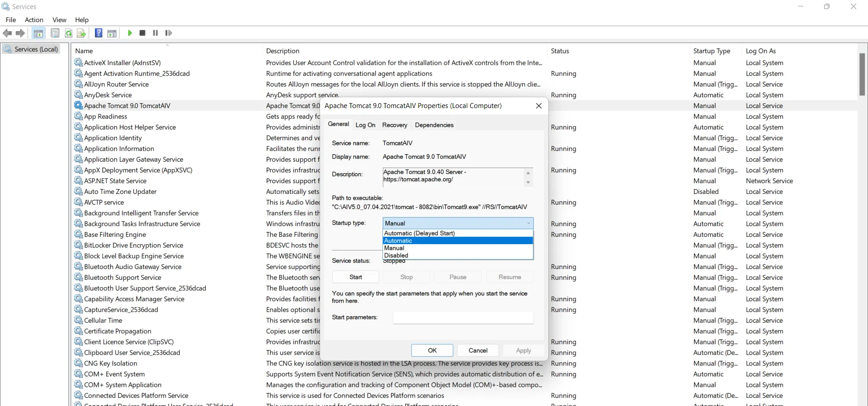This screenshot has height=406, width=868.
Task: Click gear icon beside CNG Key Isolation
Action: (79, 363)
